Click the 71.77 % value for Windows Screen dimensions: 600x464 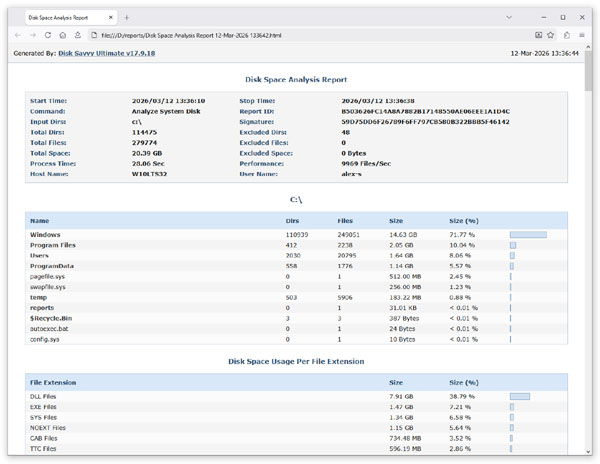(x=462, y=235)
